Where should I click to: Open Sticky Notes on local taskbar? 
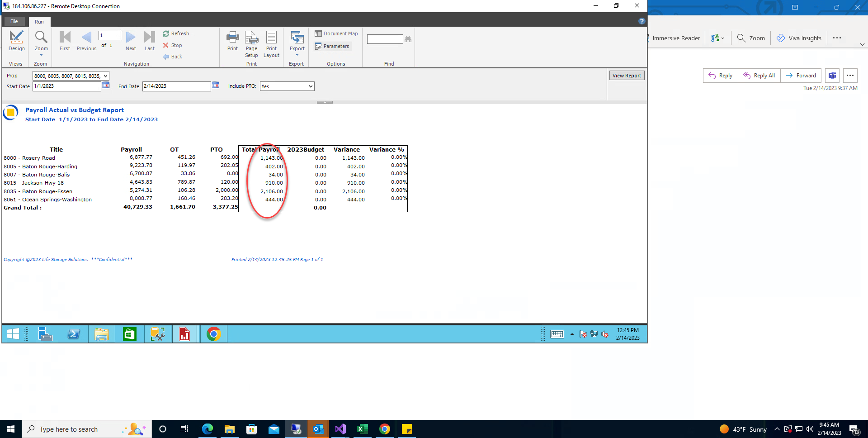[x=407, y=429]
